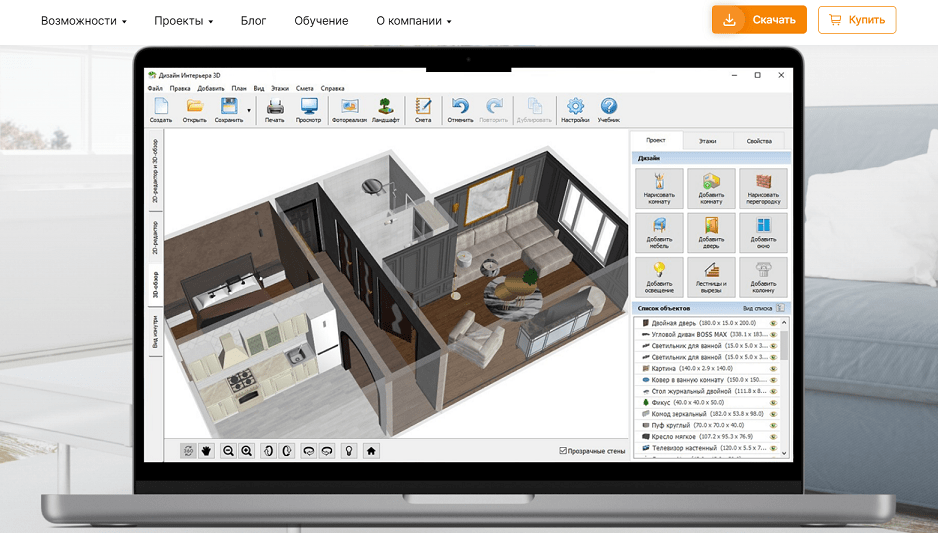Click the hand pan tool icon
The image size is (938, 533).
coord(206,451)
